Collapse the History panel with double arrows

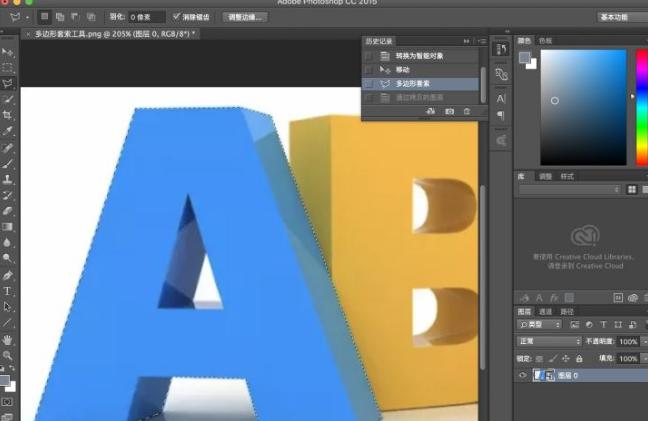[467, 41]
